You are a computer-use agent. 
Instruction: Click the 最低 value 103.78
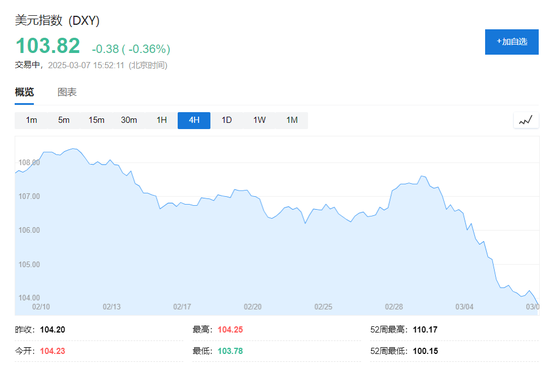(x=230, y=351)
